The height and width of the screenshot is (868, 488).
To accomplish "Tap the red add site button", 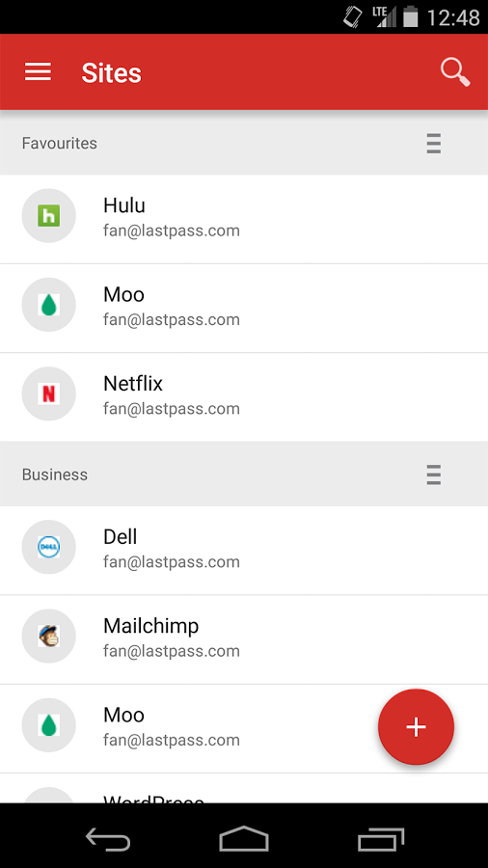I will click(416, 727).
